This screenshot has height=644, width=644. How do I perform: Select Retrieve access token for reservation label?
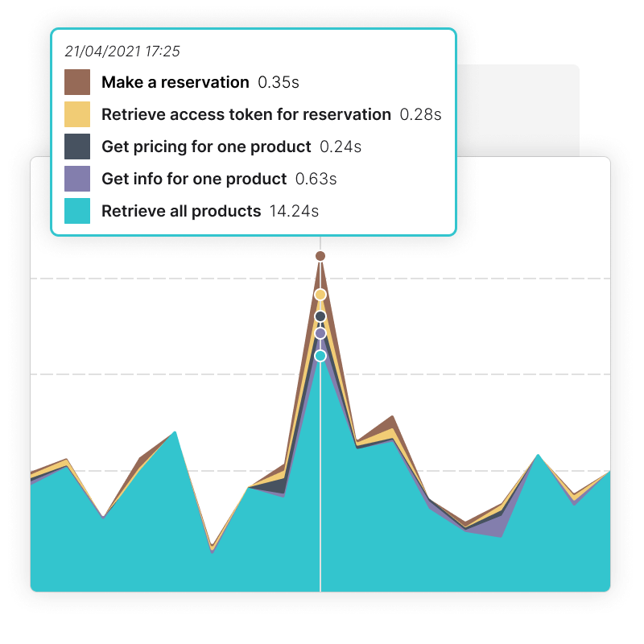pyautogui.click(x=246, y=114)
